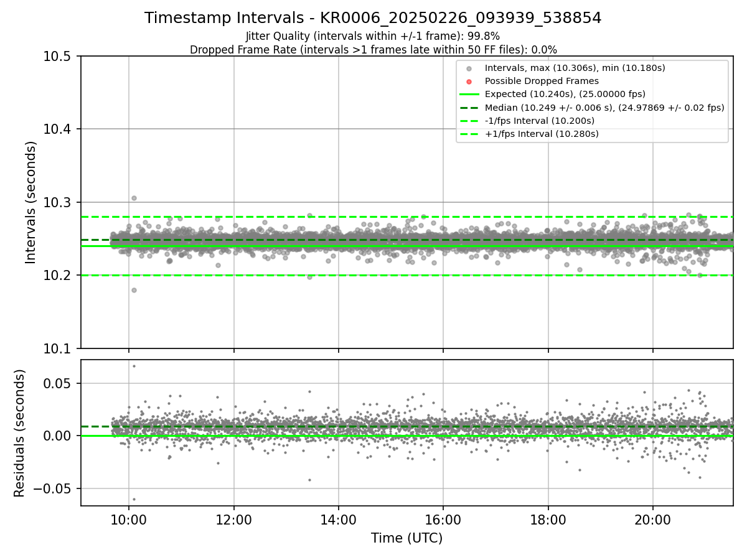Click legend entry 'Possible Dropped Frames'
Screen dimensions: 747x560
pyautogui.click(x=542, y=81)
